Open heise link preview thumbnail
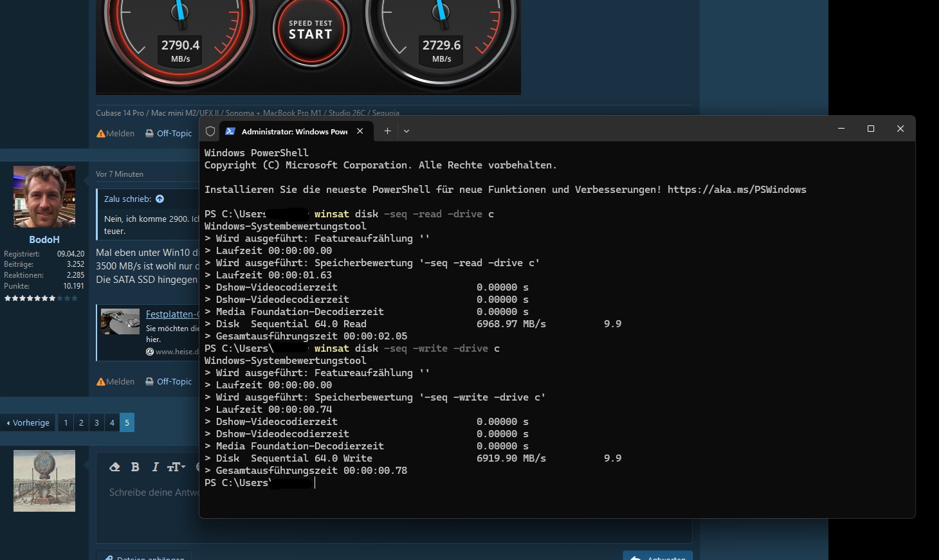939x560 pixels. [x=120, y=321]
